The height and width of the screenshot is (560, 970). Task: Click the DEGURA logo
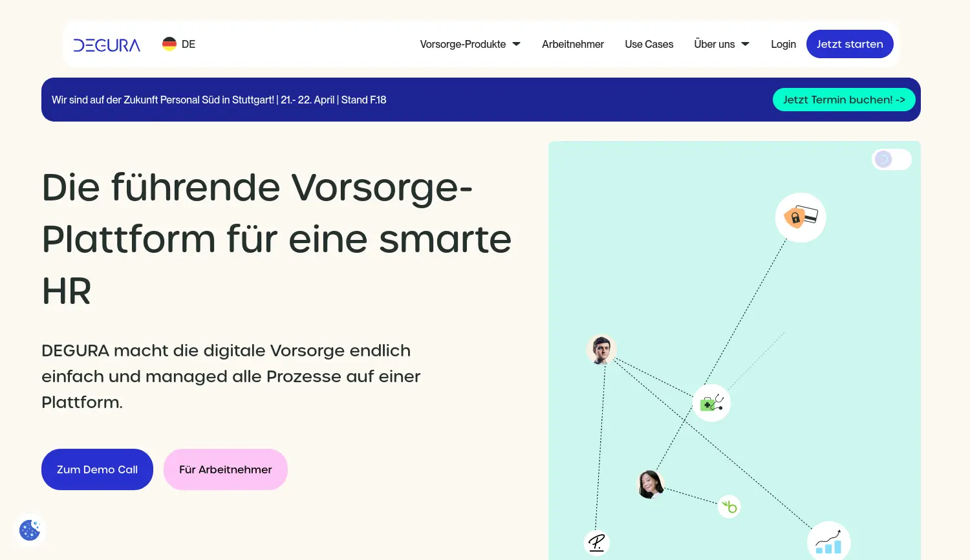click(107, 45)
